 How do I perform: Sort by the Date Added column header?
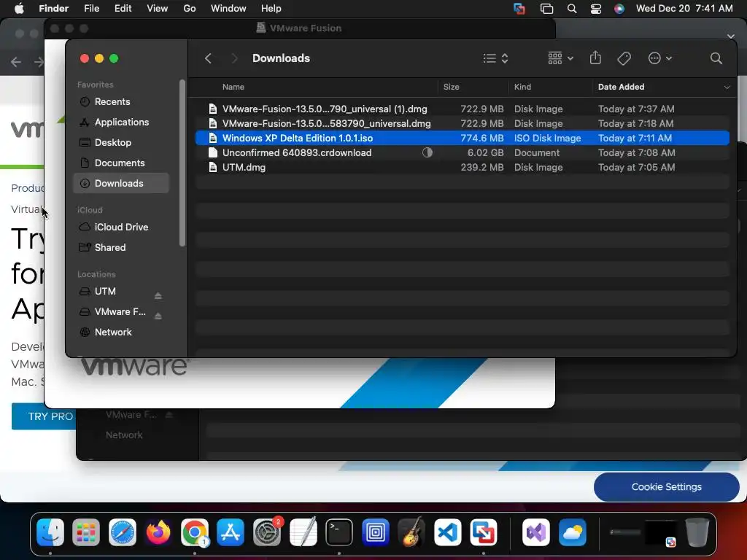point(622,87)
